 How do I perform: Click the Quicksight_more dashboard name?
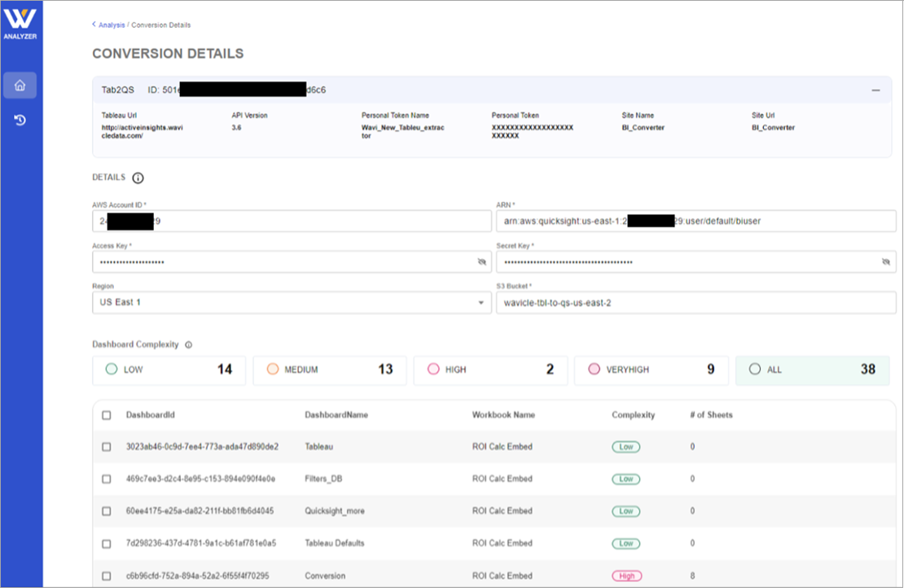[x=335, y=511]
